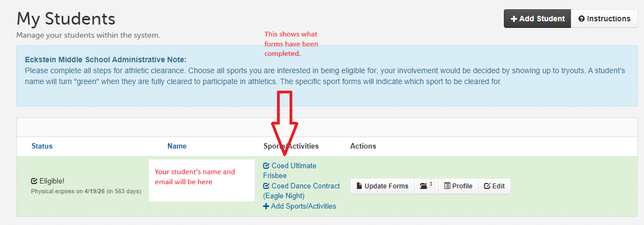The height and width of the screenshot is (225, 644).
Task: Open the Coed Ultimate Frisbee link
Action: (x=290, y=171)
